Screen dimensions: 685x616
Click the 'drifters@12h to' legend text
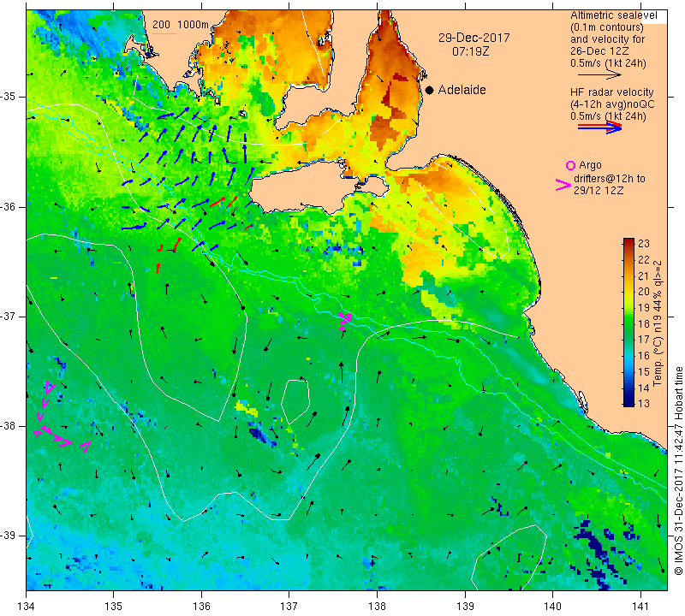coord(609,179)
